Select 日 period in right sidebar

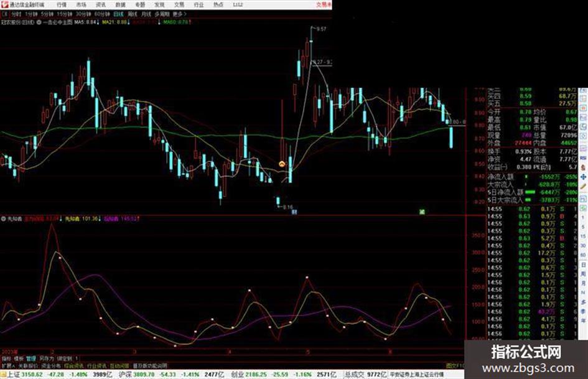coord(583,265)
